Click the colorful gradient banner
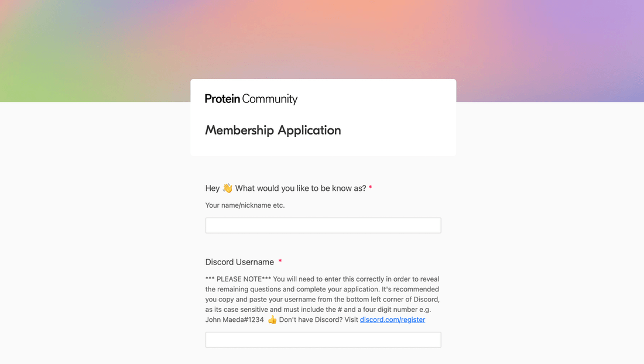 [x=322, y=39]
